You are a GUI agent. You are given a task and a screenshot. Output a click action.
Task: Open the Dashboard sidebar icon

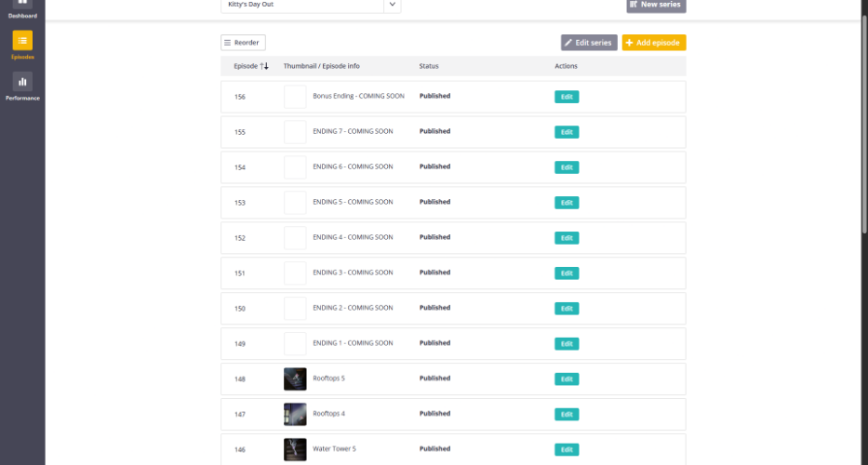(x=22, y=6)
